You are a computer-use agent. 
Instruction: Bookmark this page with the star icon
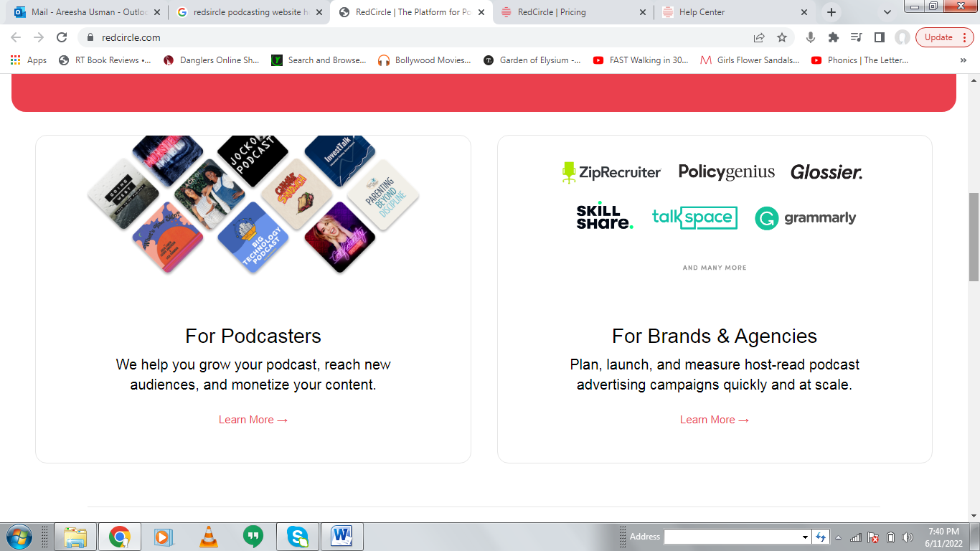click(782, 37)
